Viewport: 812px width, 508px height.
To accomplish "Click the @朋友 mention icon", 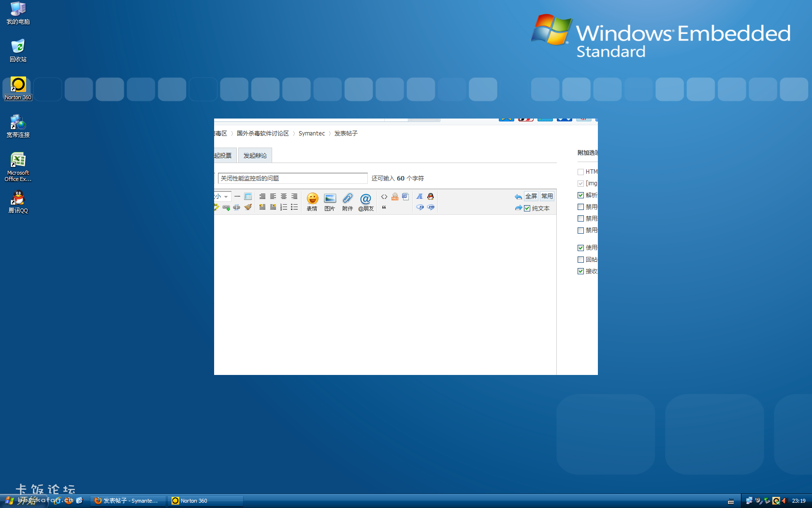I will point(365,201).
